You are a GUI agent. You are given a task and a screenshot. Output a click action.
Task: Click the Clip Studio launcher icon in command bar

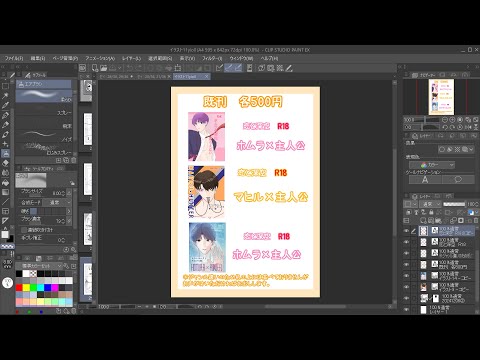[x=83, y=68]
